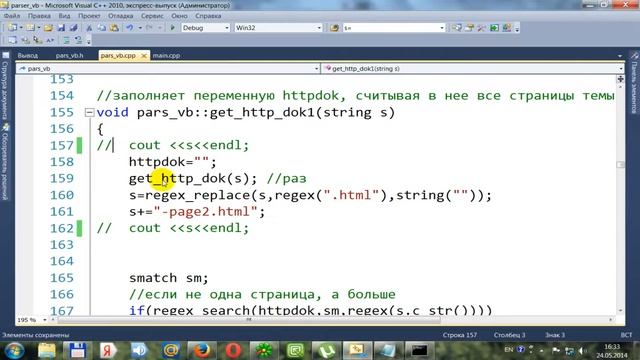Screen dimensions: 640x360
Task: Click the first icon on the text editor toolbar
Action: [12, 40]
